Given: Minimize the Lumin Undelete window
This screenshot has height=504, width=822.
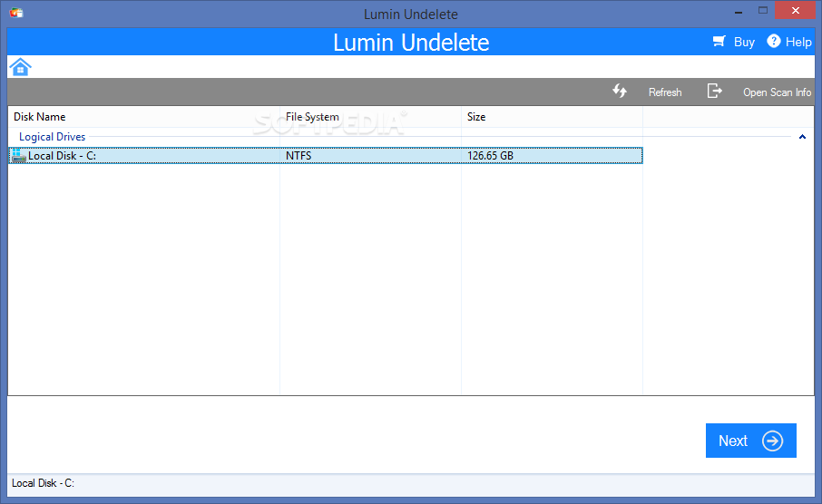Looking at the screenshot, I should coord(739,11).
